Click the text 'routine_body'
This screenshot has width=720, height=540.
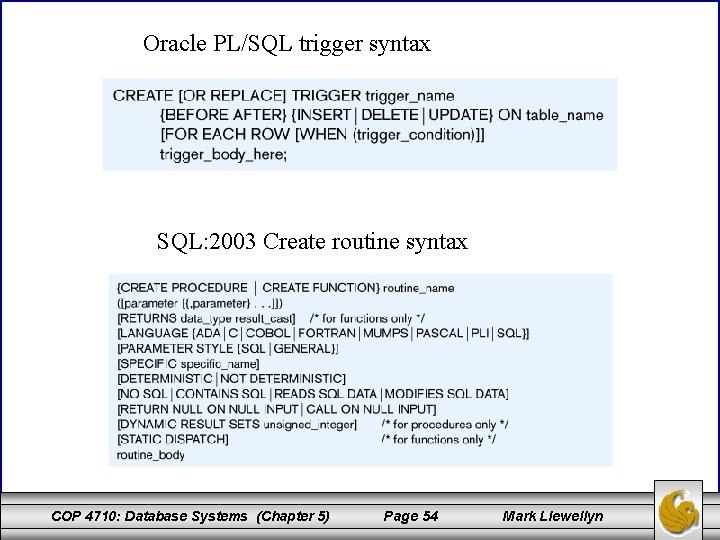(x=151, y=455)
